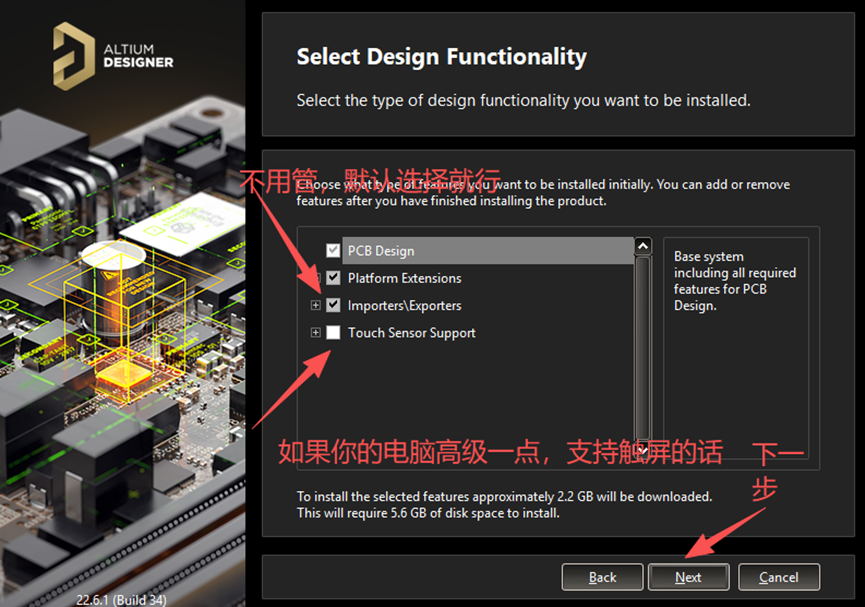Click the '2.2 GB will be downloaded' text
Screen dimensions: 865x607
point(634,497)
